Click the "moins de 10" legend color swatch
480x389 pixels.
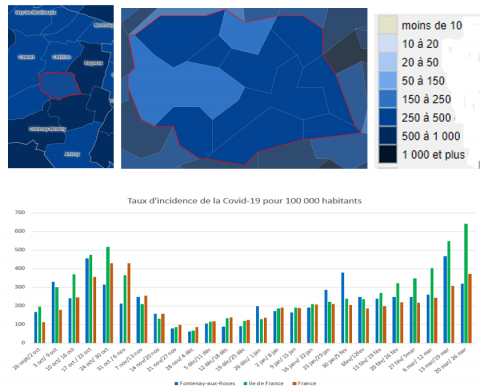(x=388, y=25)
